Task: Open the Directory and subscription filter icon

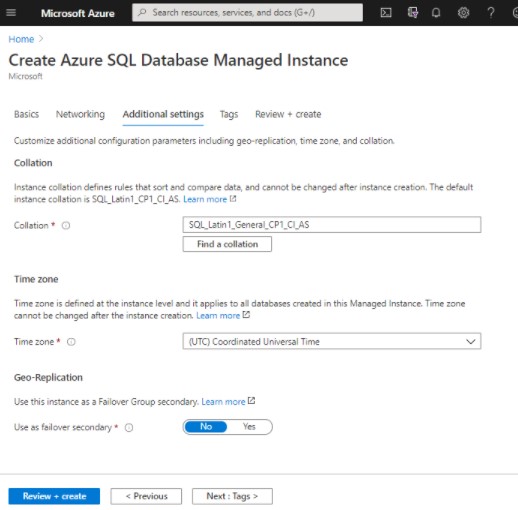Action: 413,13
